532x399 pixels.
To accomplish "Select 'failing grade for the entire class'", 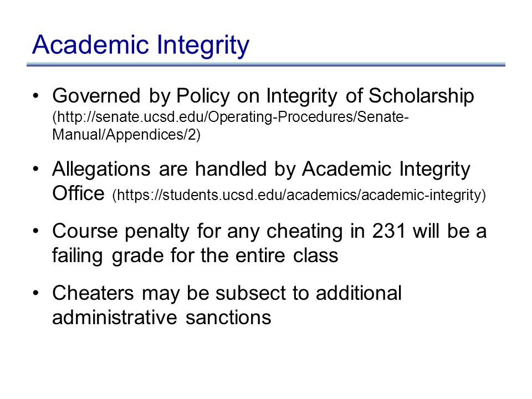I will point(195,255).
